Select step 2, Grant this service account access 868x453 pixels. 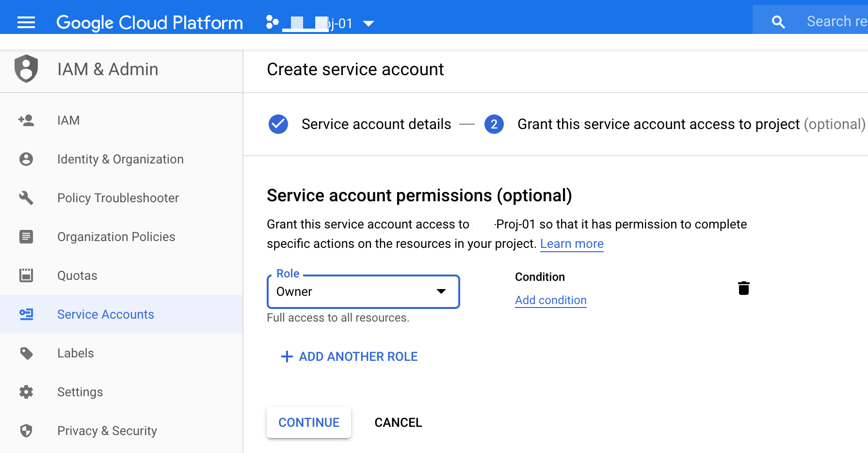coord(494,124)
